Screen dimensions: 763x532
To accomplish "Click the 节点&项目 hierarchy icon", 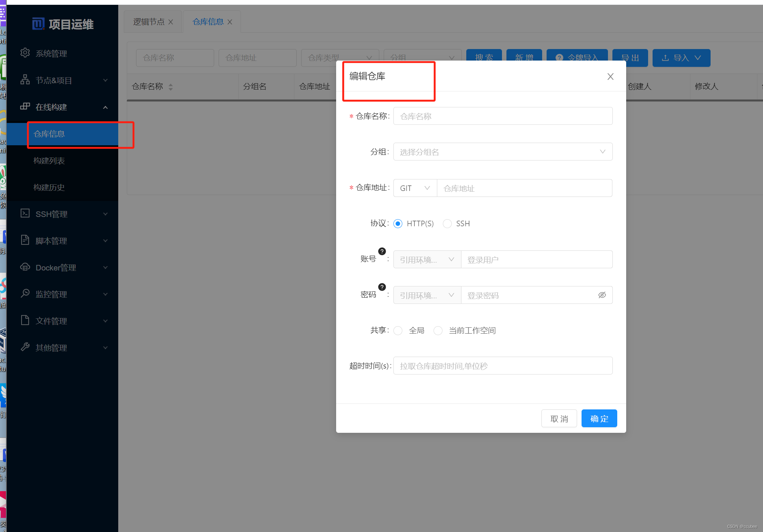I will pos(25,80).
